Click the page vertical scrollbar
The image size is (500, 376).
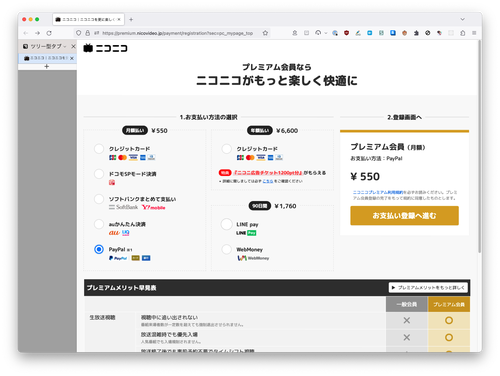point(480,147)
